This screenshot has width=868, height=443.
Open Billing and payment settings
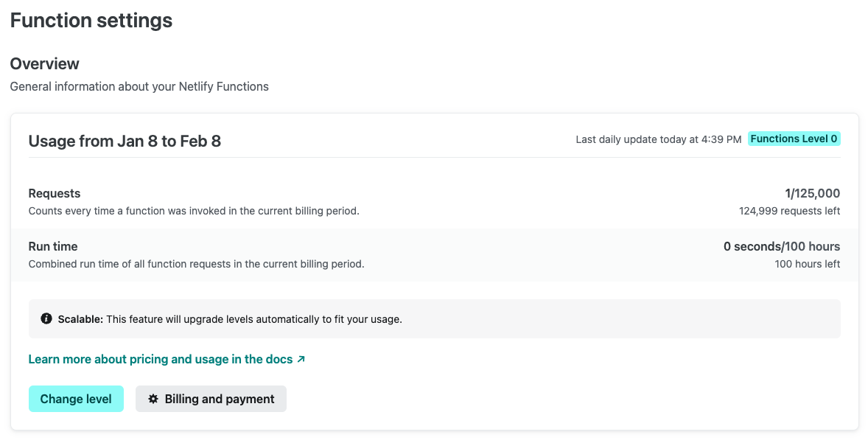click(x=211, y=399)
